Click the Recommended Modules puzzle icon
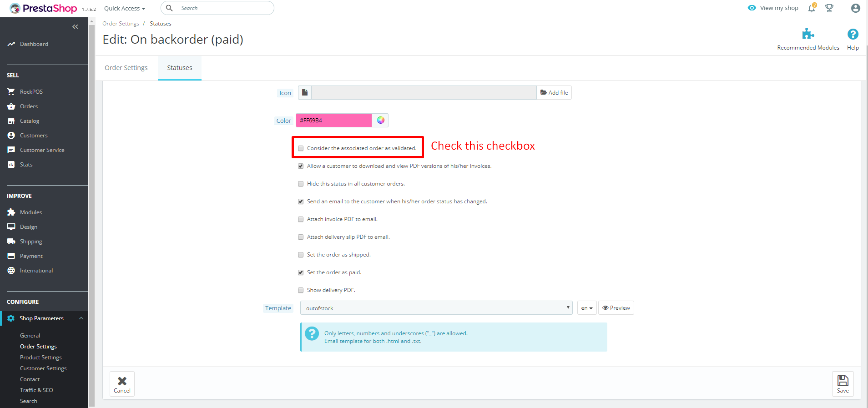Image resolution: width=868 pixels, height=408 pixels. click(x=808, y=35)
